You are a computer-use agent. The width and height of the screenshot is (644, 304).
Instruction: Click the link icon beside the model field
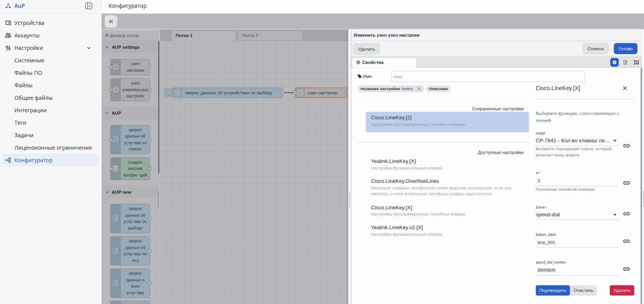point(626,146)
